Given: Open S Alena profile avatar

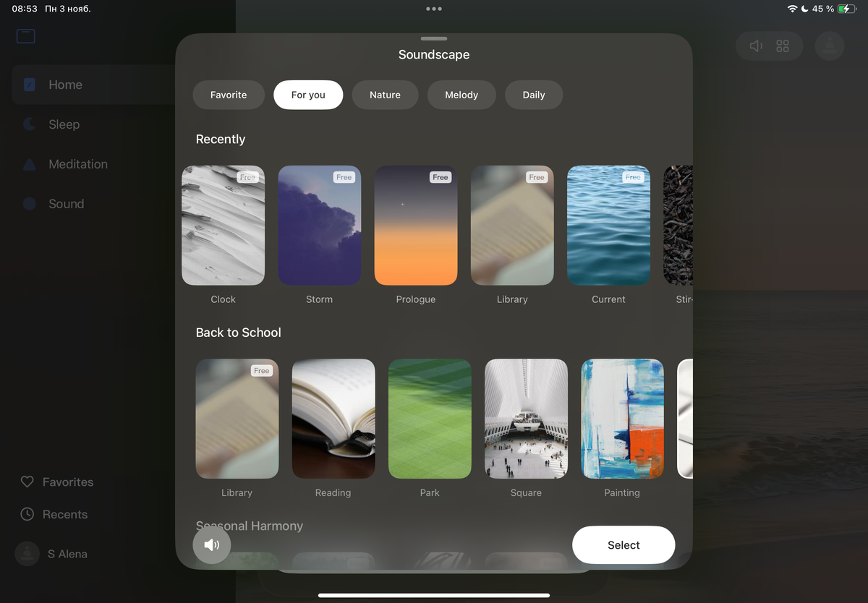Looking at the screenshot, I should tap(27, 554).
